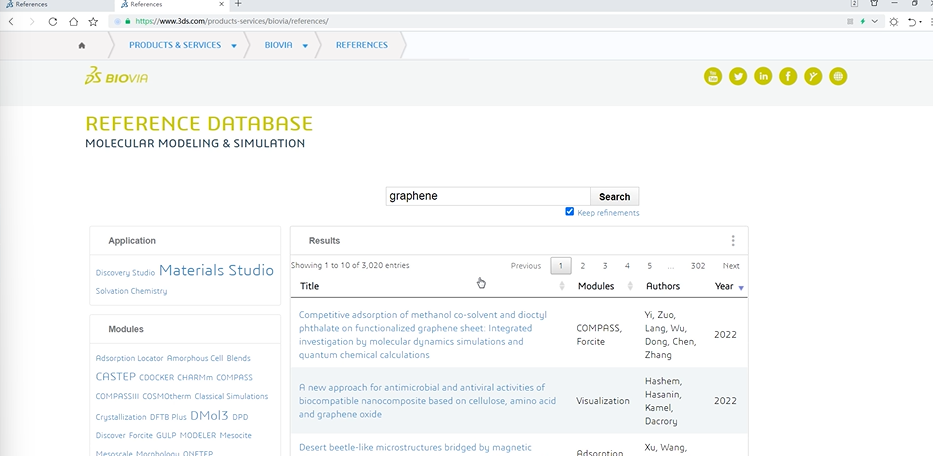This screenshot has height=456, width=933.
Task: Click the browser home icon
Action: [73, 21]
